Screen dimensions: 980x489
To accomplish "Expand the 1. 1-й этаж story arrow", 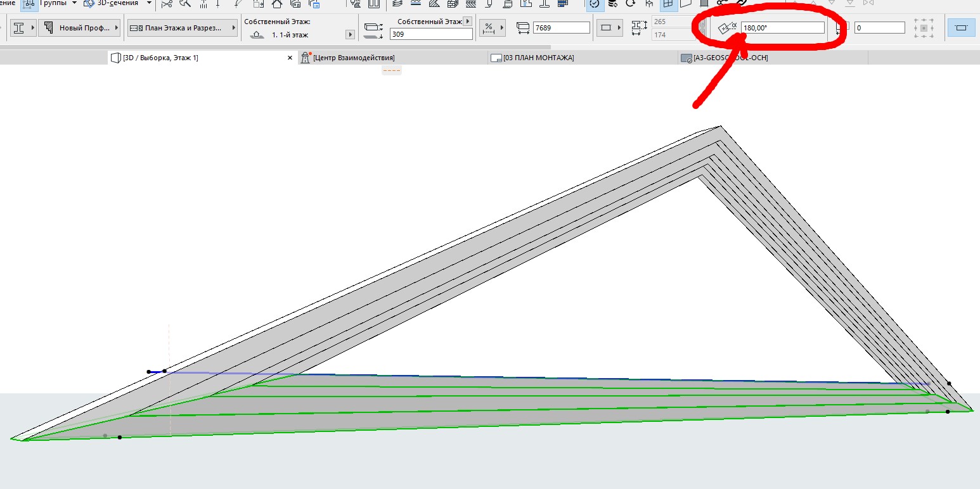I will [350, 35].
